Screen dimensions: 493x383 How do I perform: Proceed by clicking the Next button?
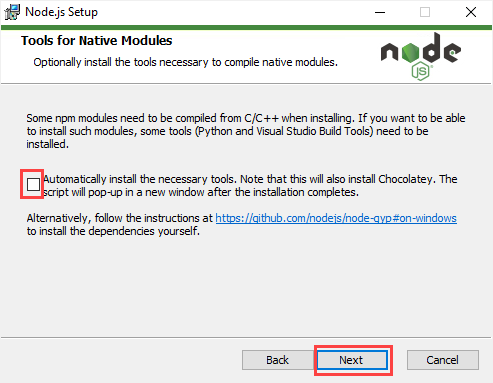point(352,360)
